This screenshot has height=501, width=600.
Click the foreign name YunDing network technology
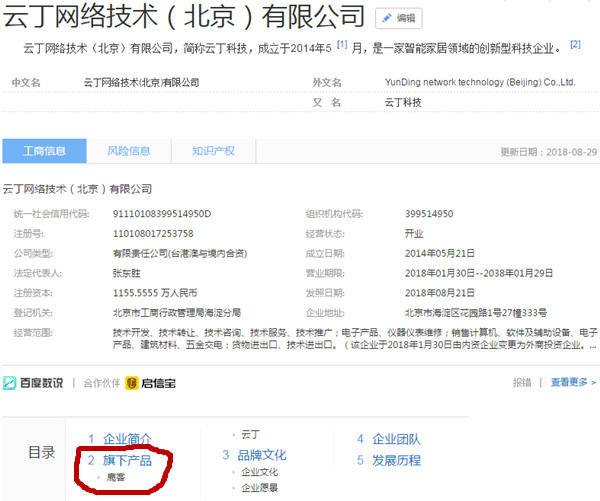click(480, 82)
